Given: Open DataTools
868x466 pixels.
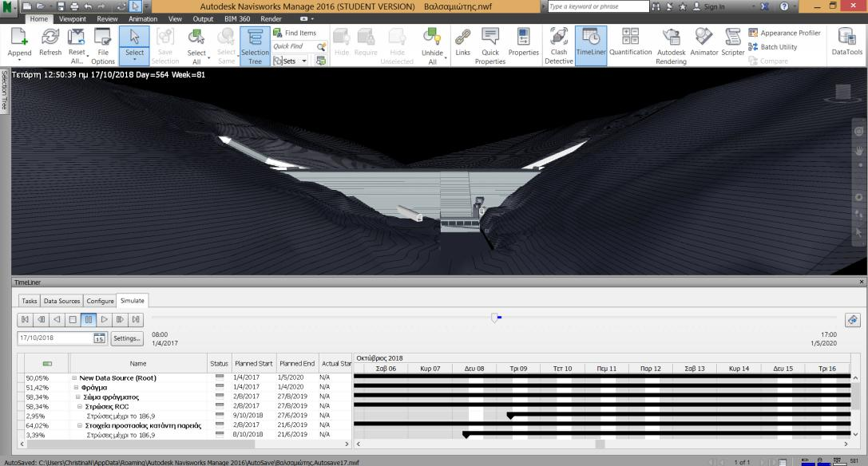Looking at the screenshot, I should (846, 41).
